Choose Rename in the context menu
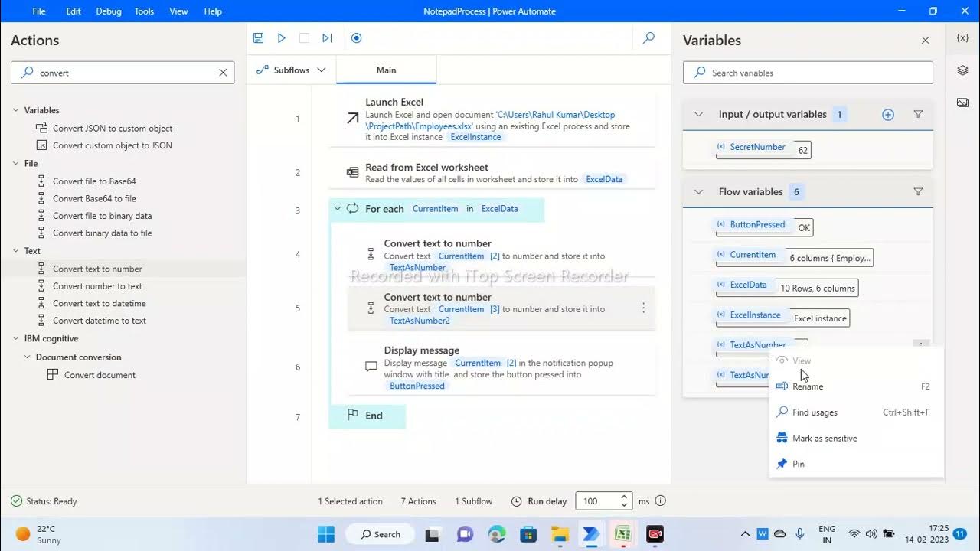This screenshot has height=551, width=980. click(x=856, y=386)
